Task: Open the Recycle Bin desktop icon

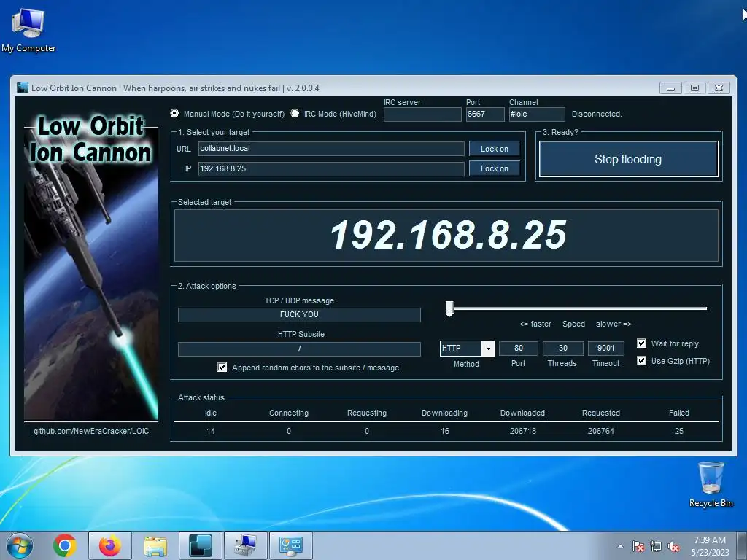Action: tap(711, 484)
